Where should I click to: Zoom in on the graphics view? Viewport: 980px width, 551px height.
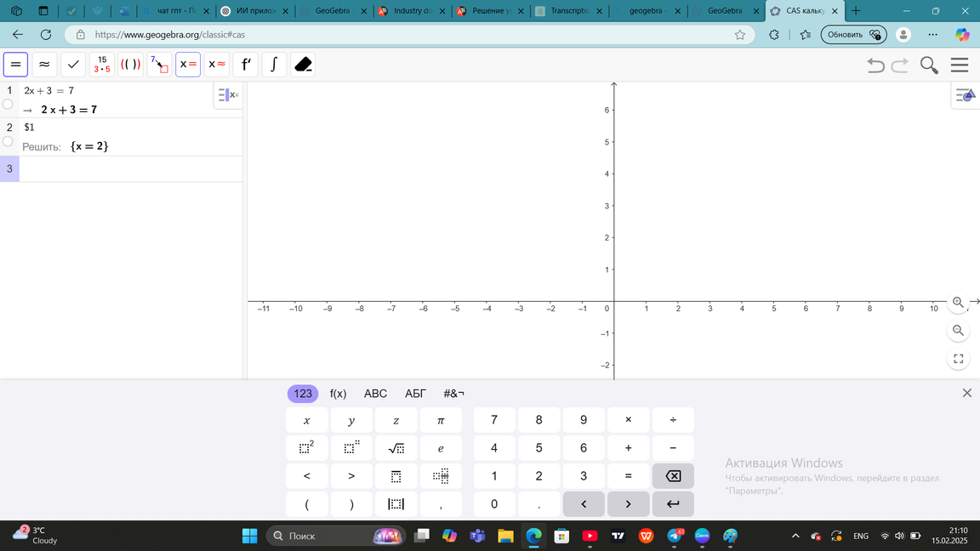[958, 303]
